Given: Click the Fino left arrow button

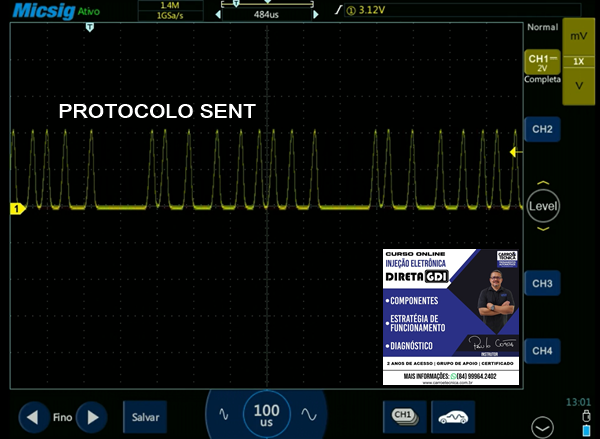Looking at the screenshot, I should coord(35,416).
